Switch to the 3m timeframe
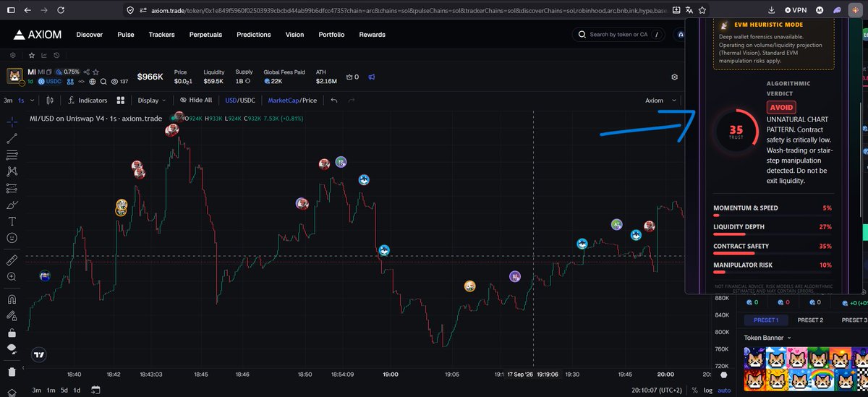Screen dimensions: 868x397 (8, 101)
